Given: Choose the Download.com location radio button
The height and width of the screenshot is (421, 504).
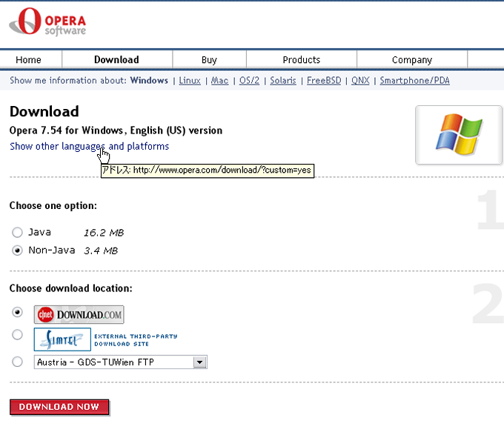Looking at the screenshot, I should (18, 312).
